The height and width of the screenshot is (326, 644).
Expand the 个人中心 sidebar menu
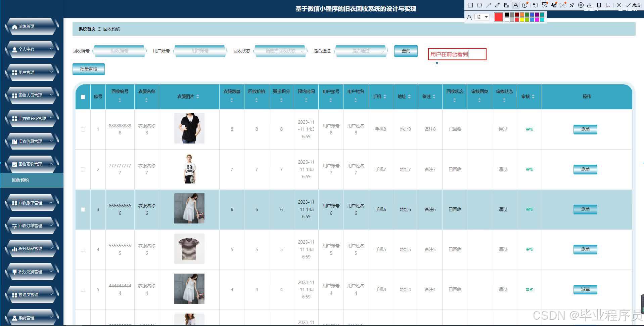pos(32,49)
